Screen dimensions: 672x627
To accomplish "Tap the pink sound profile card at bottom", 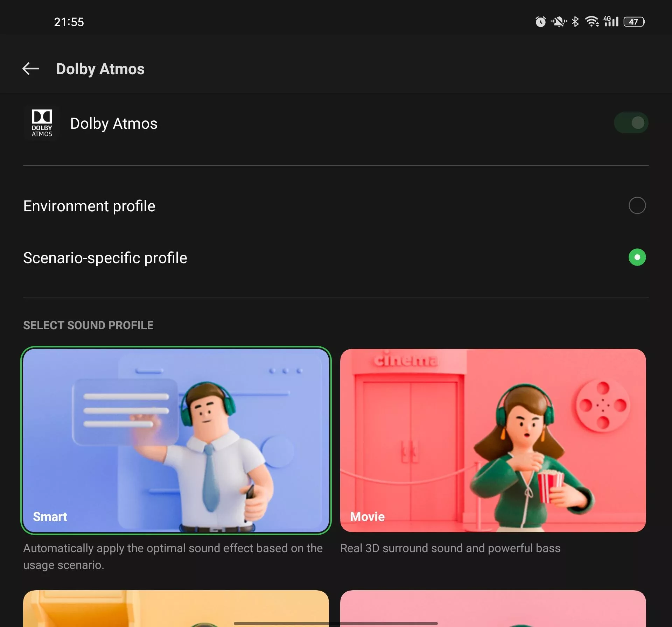I will [493, 608].
